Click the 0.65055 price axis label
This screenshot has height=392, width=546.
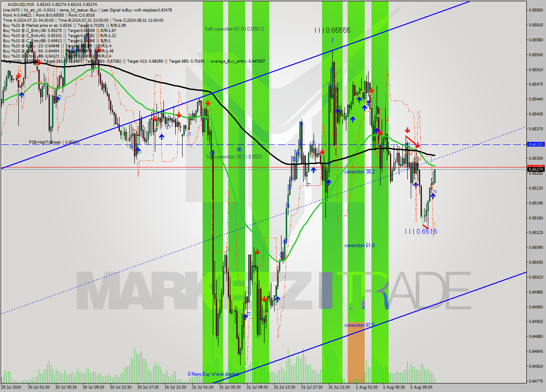pyautogui.click(x=536, y=262)
